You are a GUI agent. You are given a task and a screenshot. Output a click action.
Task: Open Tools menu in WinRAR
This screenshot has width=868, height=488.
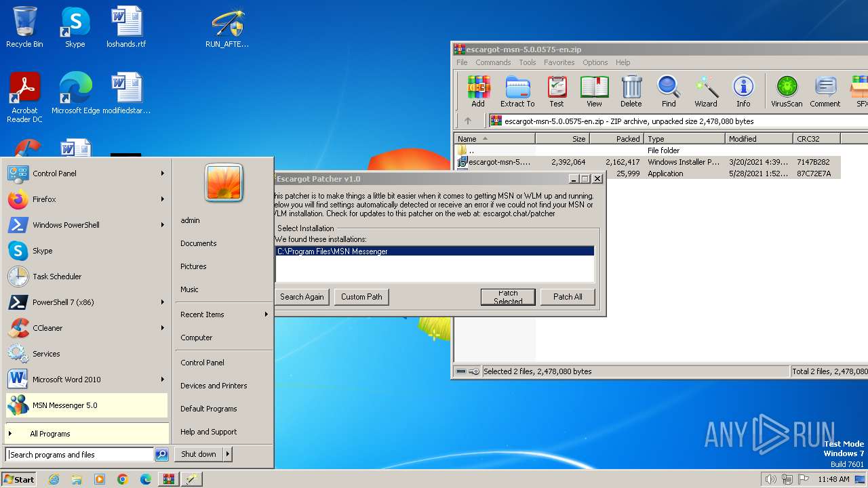[528, 62]
